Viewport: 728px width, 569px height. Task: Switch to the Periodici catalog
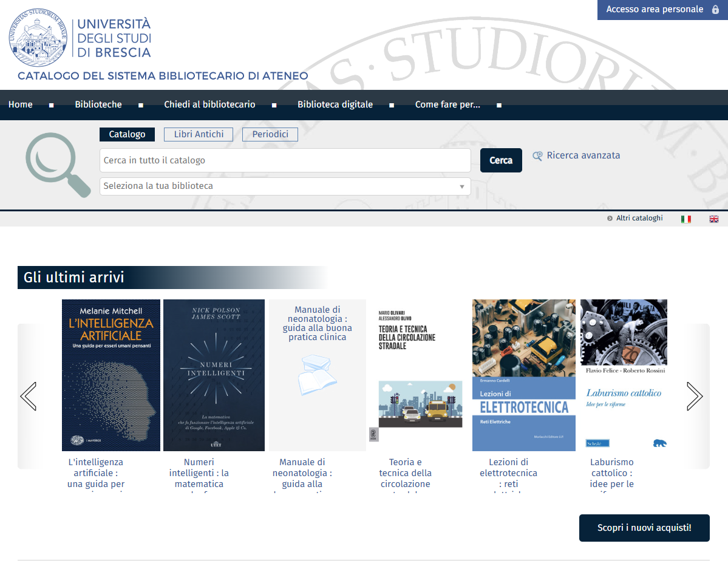coord(270,134)
